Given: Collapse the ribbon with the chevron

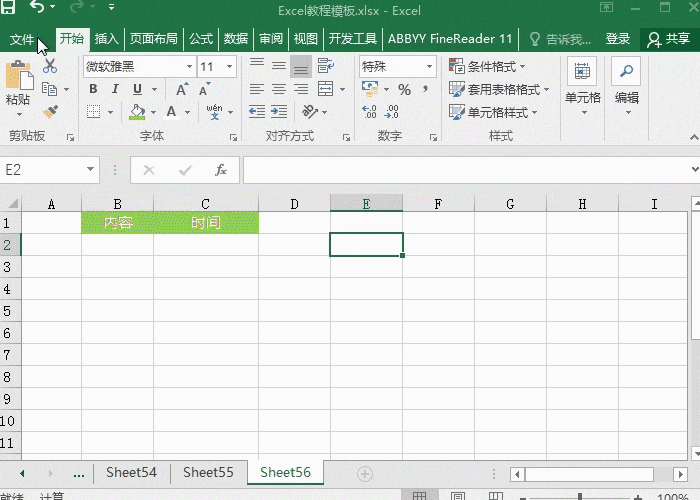Looking at the screenshot, I should pyautogui.click(x=694, y=138).
